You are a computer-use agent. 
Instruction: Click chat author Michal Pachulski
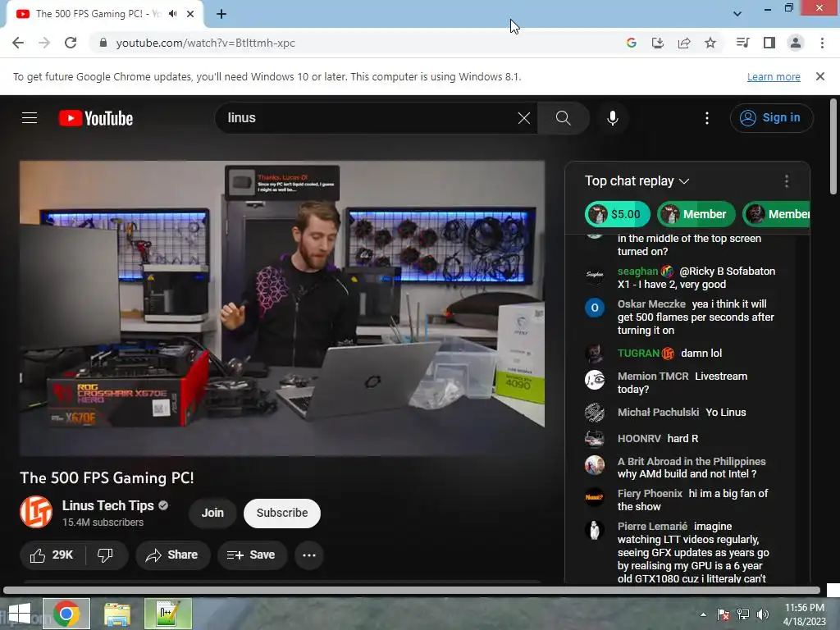(658, 412)
